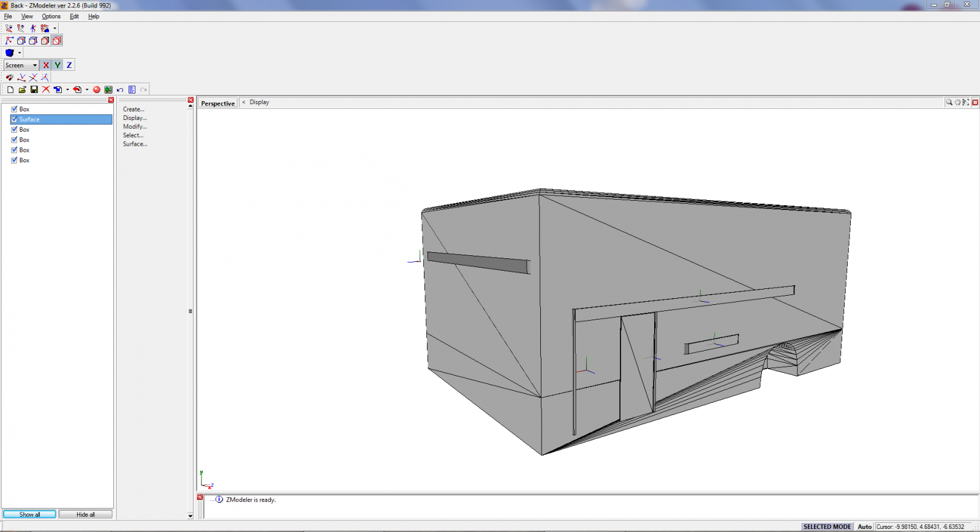This screenshot has width=980, height=532.
Task: Click the zoom magnifier in viewport header
Action: click(949, 102)
